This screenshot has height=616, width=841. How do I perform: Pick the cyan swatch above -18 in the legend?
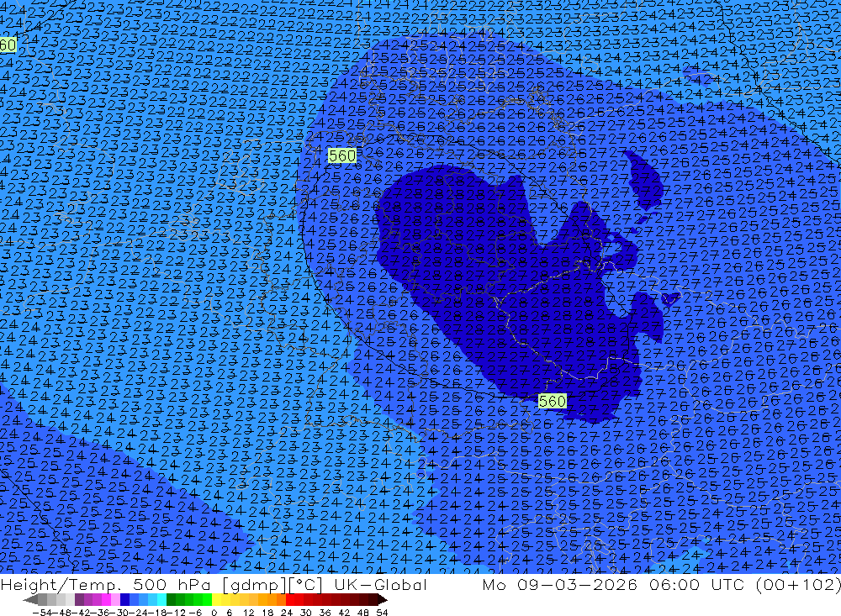161,600
